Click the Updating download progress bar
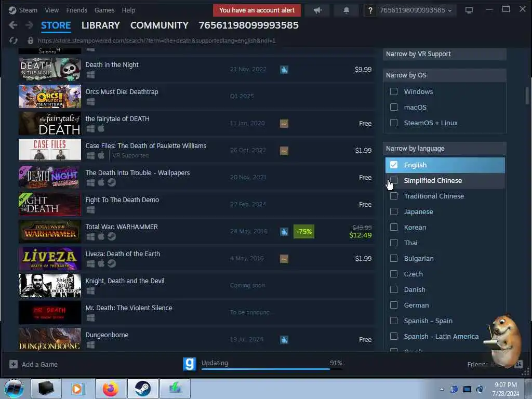Screen dimensions: 532x399 tap(272, 369)
